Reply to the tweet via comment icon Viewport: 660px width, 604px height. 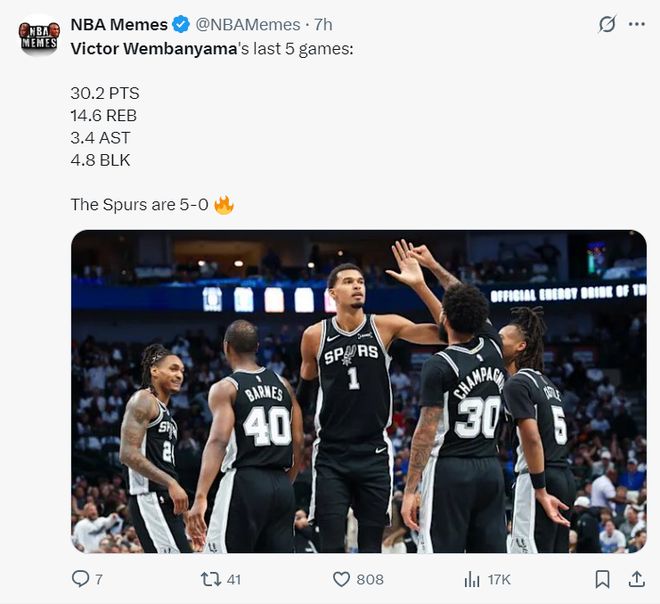coord(81,579)
